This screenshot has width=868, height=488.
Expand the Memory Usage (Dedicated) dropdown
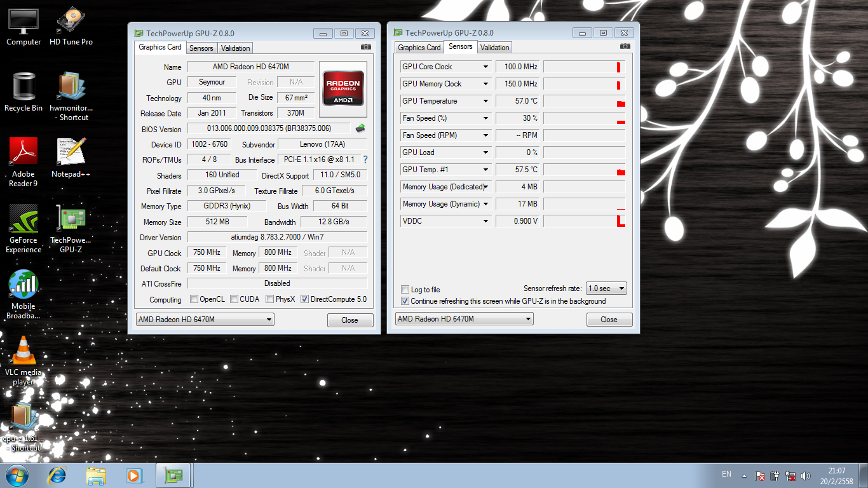485,187
